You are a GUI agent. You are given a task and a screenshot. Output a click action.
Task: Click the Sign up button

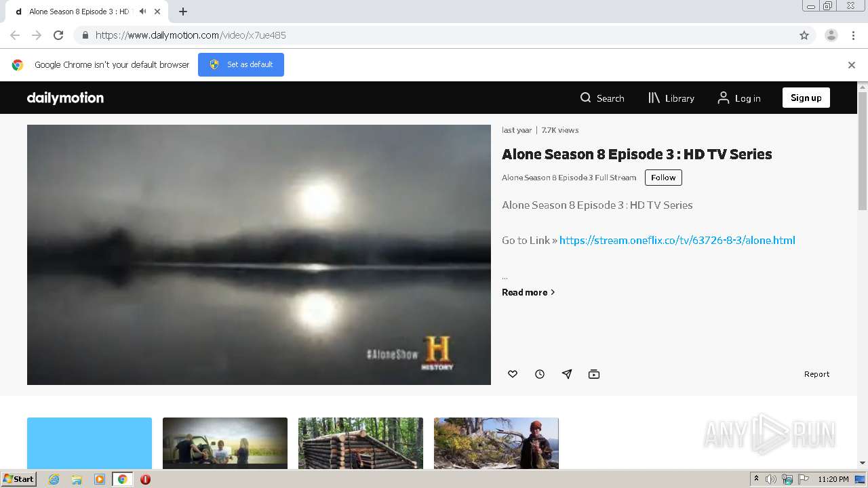coord(806,98)
